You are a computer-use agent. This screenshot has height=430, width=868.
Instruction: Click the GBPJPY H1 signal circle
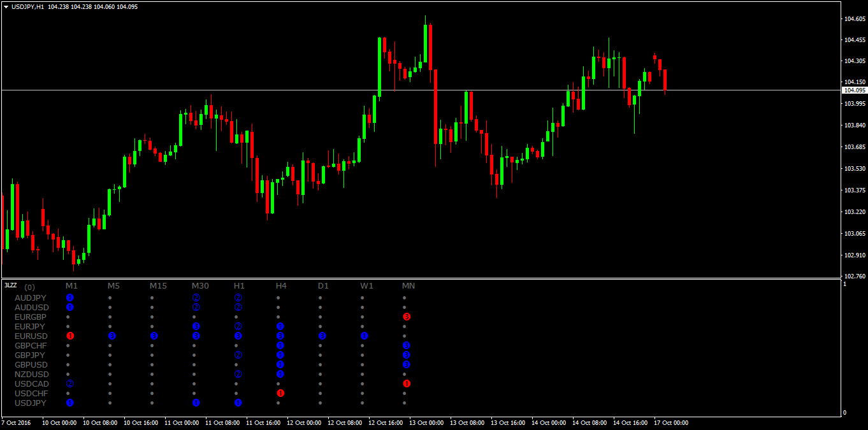pos(238,355)
